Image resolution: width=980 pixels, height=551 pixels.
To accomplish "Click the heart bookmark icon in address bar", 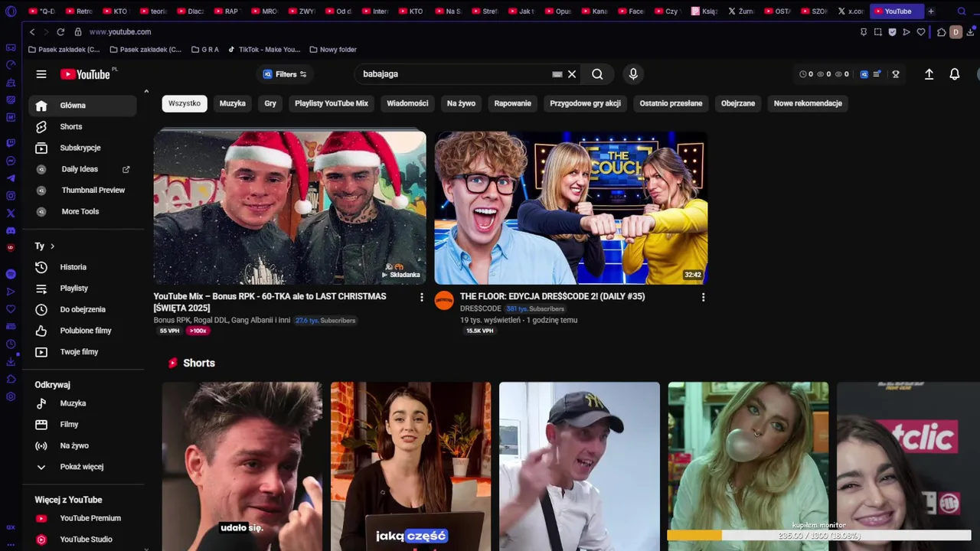I will point(921,32).
